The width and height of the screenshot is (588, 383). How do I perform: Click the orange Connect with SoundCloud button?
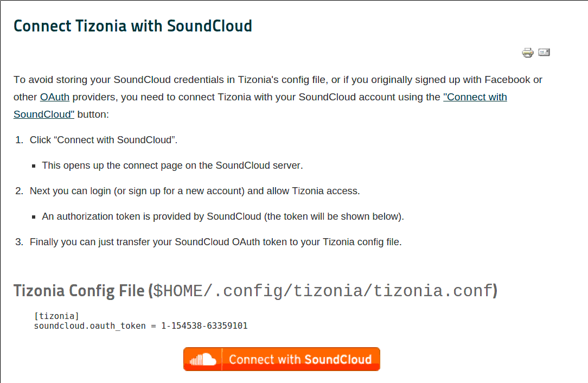[x=282, y=359]
